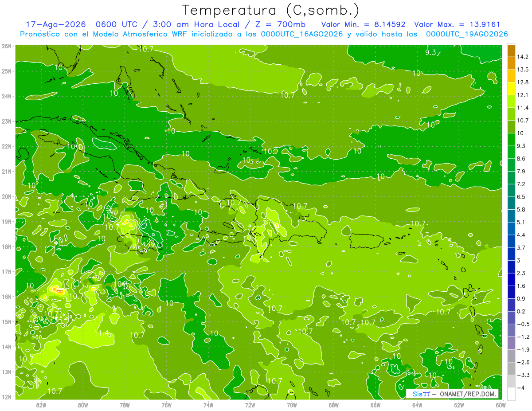This screenshot has width=532, height=411.
Task: Pick the purple swatch between -1.2 and -1.9
Action: pyautogui.click(x=511, y=343)
